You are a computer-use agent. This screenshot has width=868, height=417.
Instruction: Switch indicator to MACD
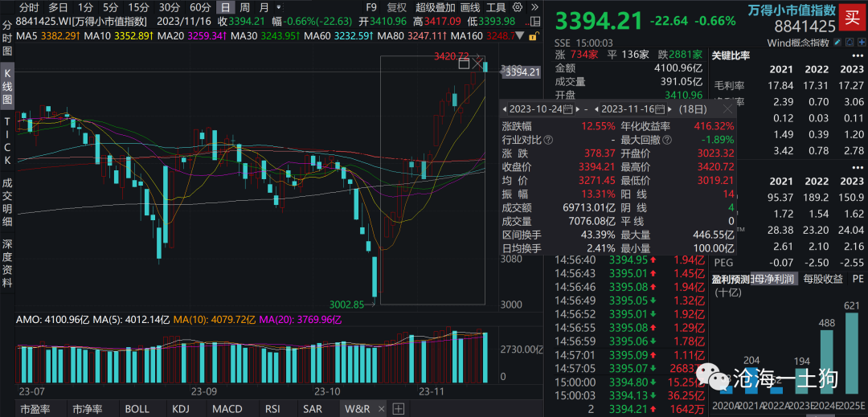pos(227,409)
